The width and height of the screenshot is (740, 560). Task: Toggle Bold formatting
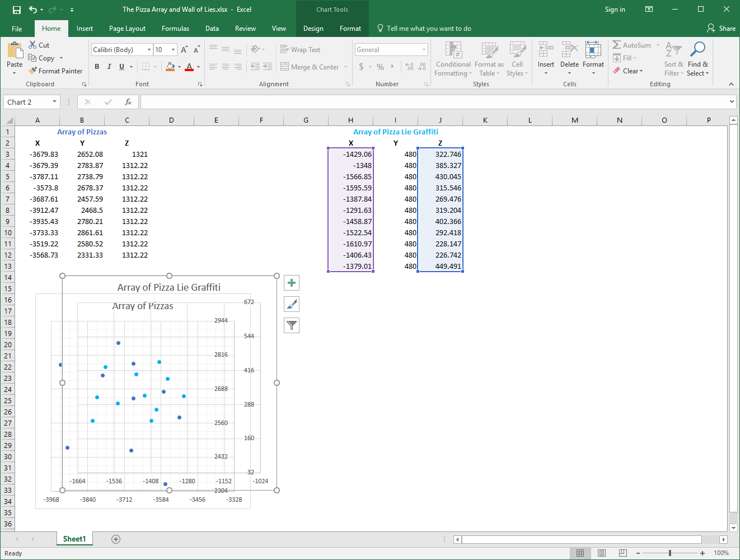pos(97,67)
